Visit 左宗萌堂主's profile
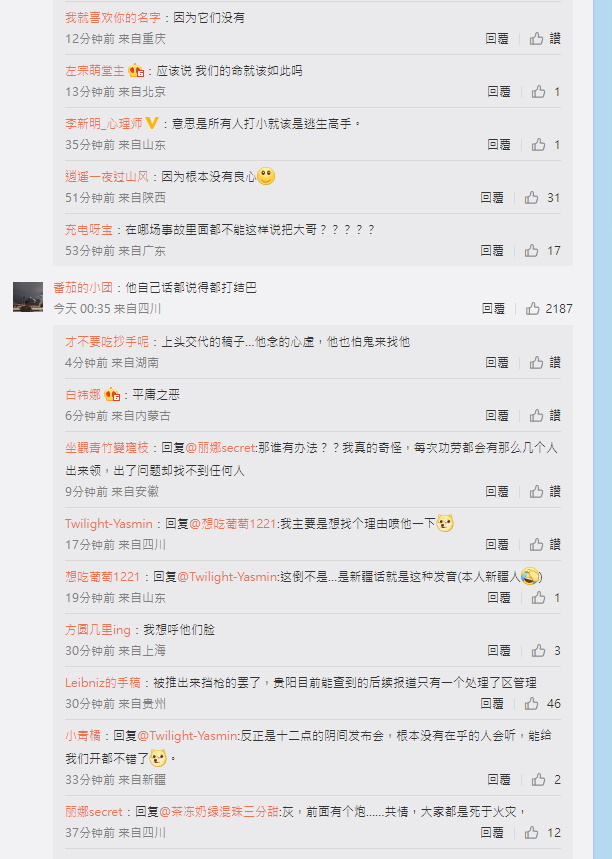This screenshot has height=859, width=612. [x=95, y=71]
